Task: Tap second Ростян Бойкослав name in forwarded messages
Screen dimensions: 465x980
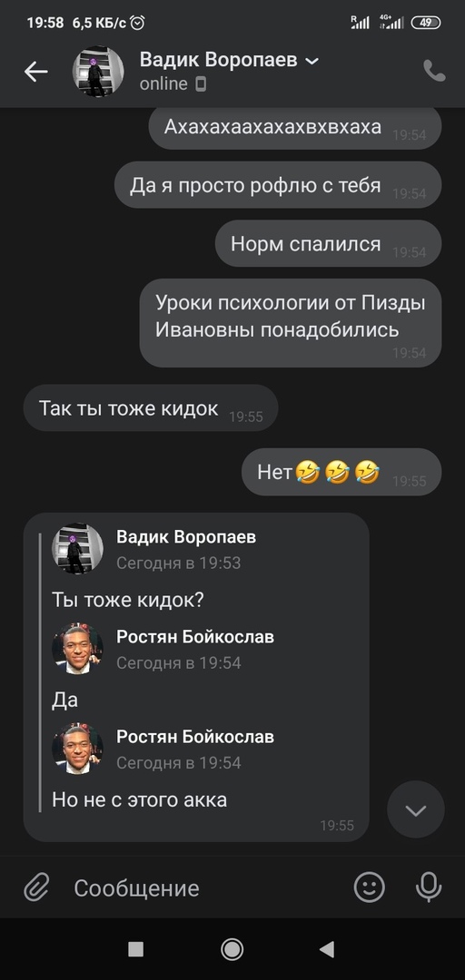Action: coord(195,737)
